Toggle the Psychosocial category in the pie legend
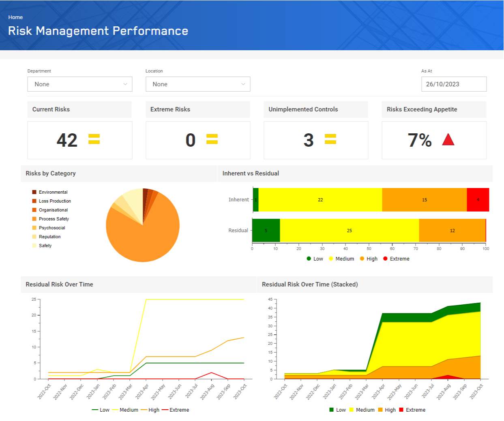 coord(34,228)
